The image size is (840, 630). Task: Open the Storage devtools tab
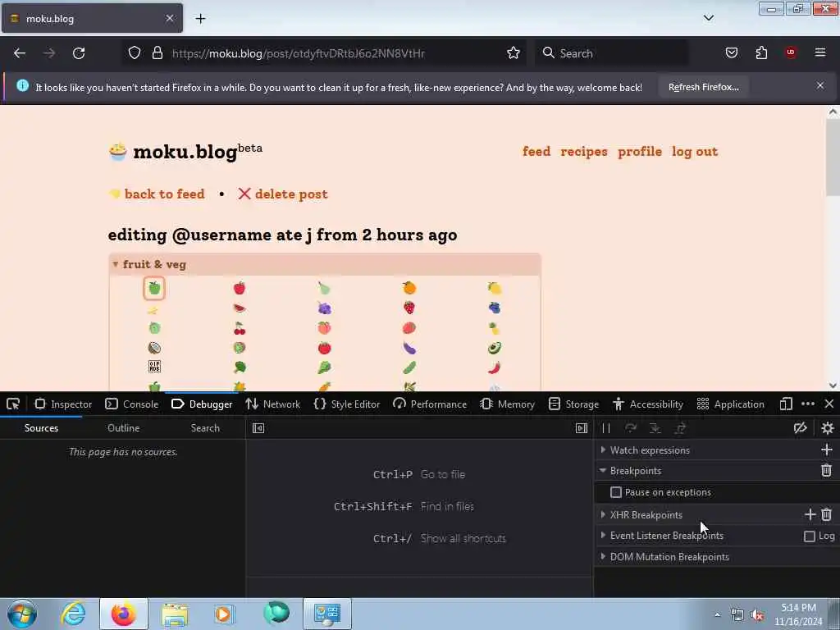click(x=573, y=404)
